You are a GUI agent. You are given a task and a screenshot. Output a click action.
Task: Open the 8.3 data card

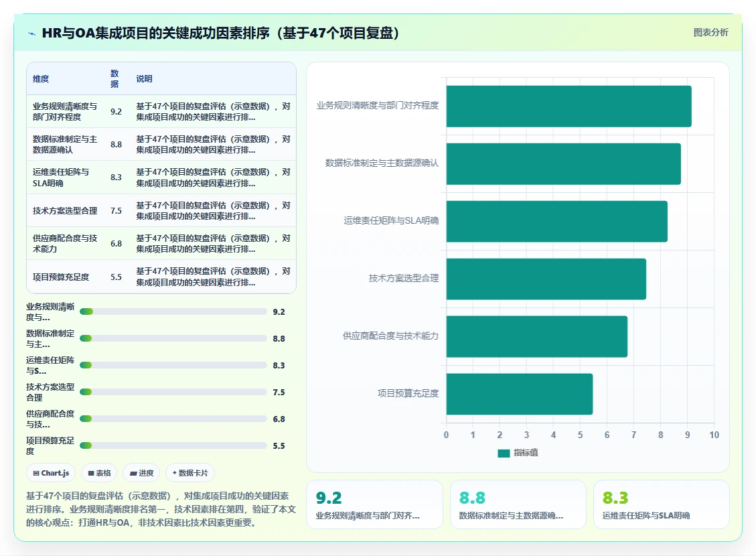point(661,504)
